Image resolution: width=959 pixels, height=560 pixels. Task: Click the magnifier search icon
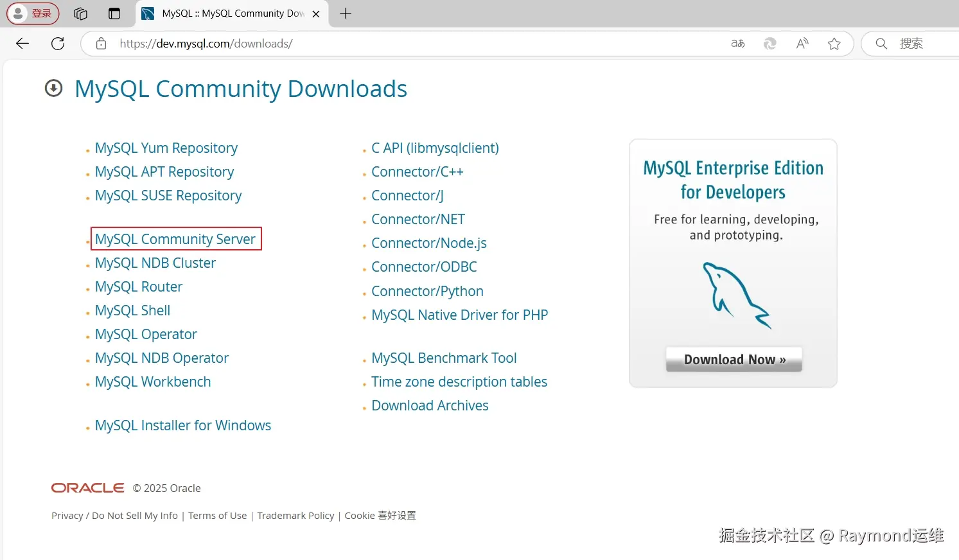pos(881,44)
